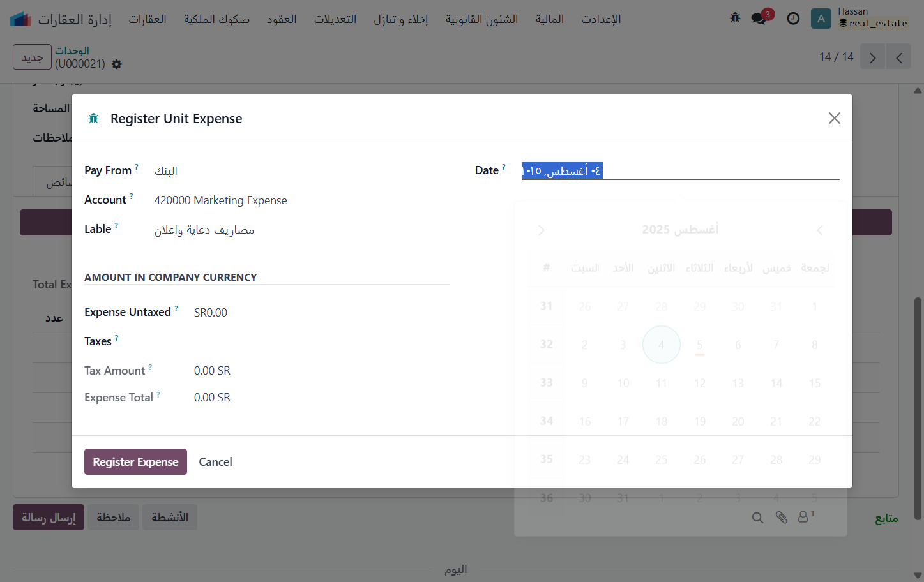
Task: Click the Date input field
Action: pos(680,170)
